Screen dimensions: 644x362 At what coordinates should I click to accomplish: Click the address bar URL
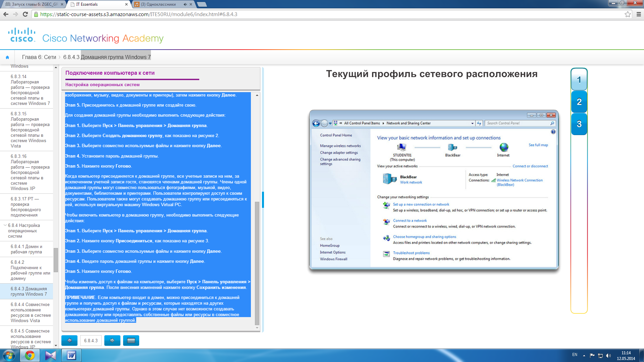[139, 14]
